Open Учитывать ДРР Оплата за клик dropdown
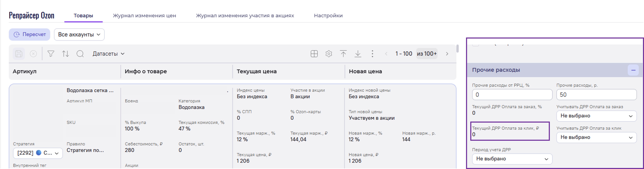Image resolution: width=644 pixels, height=169 pixels. pos(596,138)
